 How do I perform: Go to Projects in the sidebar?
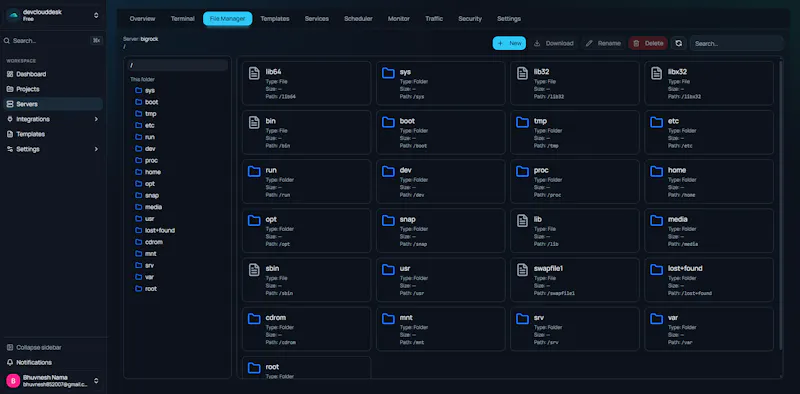53,89
